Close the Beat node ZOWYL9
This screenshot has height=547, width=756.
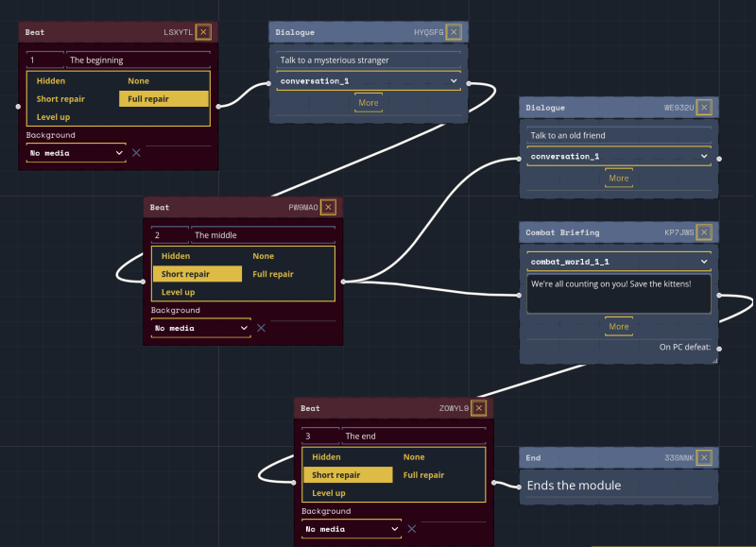(479, 408)
